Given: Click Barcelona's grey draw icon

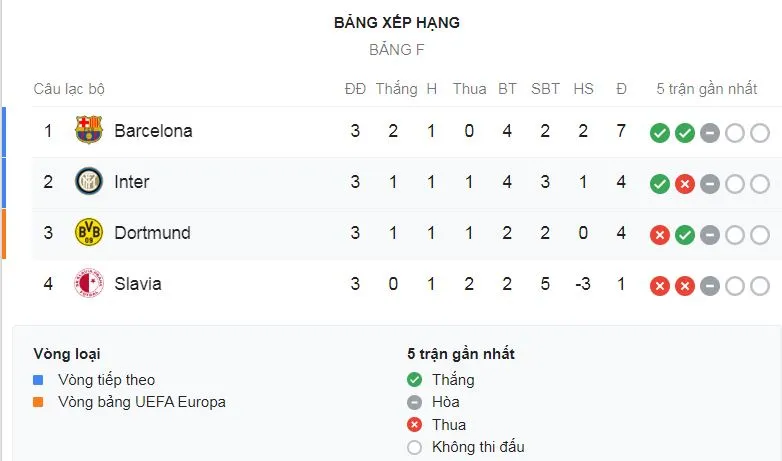Looking at the screenshot, I should tap(709, 132).
